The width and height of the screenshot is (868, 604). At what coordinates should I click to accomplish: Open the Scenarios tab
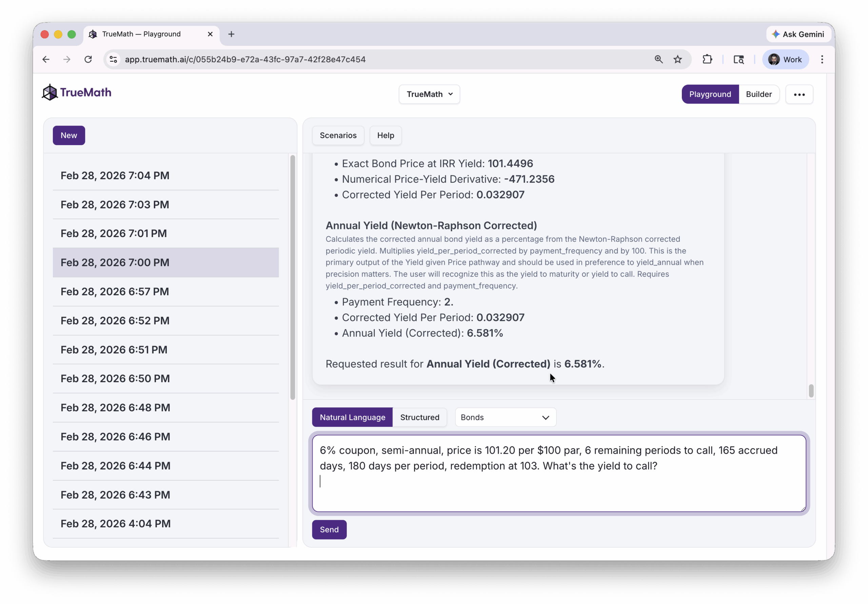coord(338,135)
